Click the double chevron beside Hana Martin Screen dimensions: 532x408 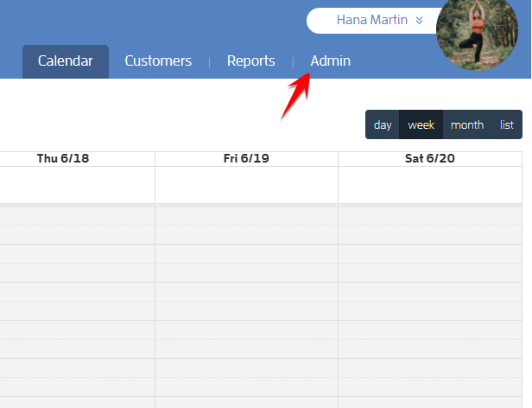(420, 21)
